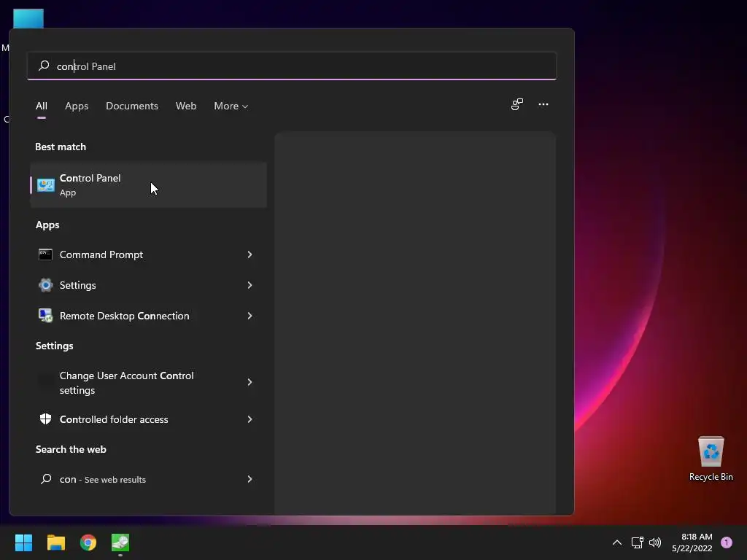Click the Controlled folder access text

(x=114, y=419)
